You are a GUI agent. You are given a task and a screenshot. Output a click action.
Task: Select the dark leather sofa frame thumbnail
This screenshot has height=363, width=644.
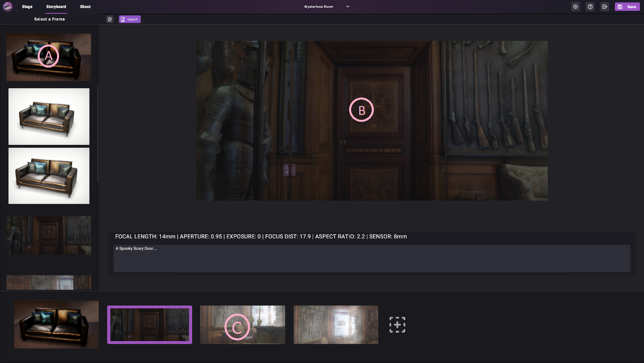pyautogui.click(x=49, y=57)
